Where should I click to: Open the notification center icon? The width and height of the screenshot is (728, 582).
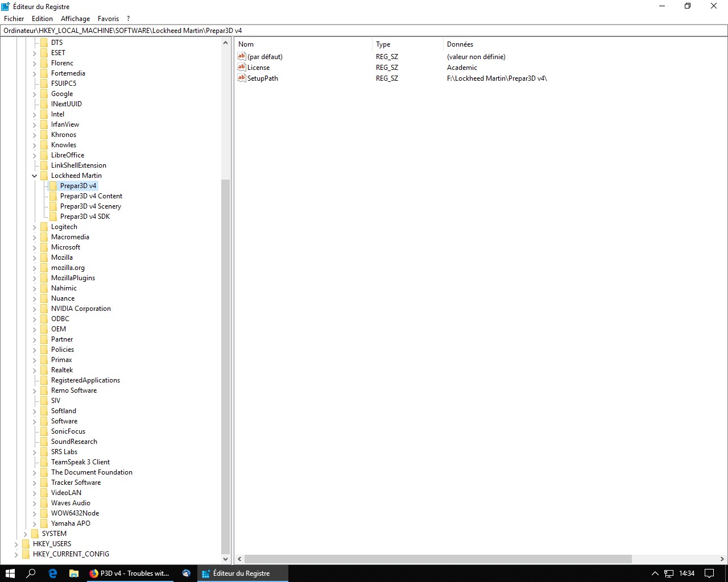709,573
